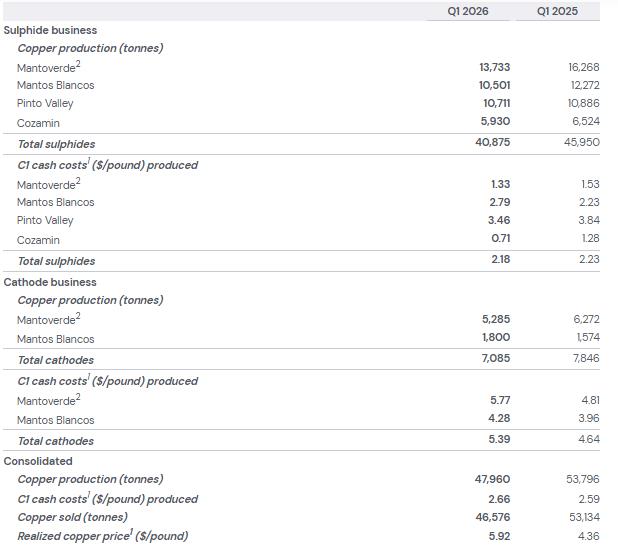Click the Copper sold (tonnes) row label

point(72,517)
